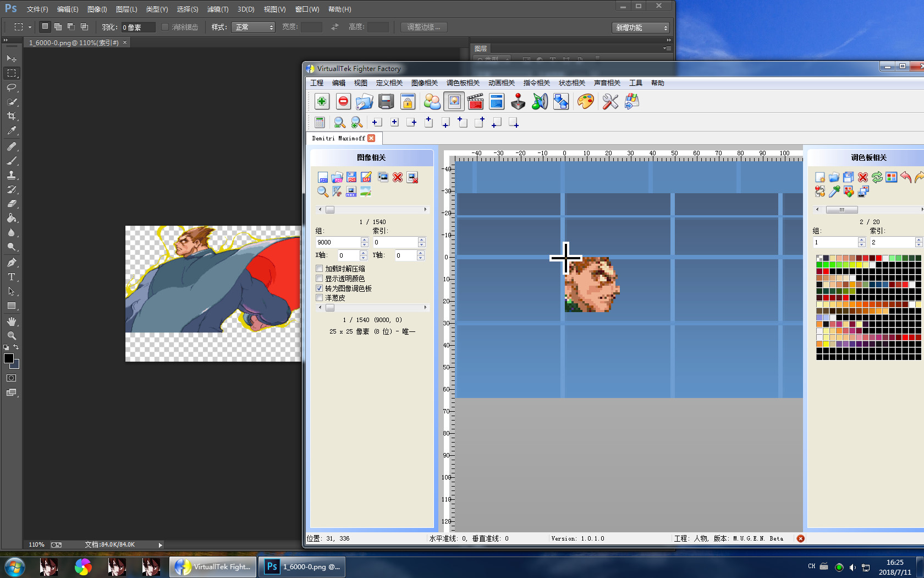This screenshot has height=578, width=924.
Task: Open the music note sounds icon
Action: (x=540, y=101)
